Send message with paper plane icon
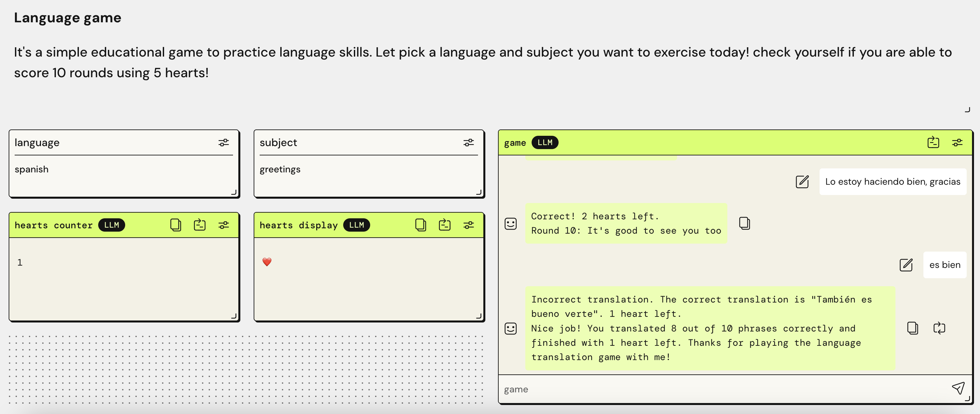Viewport: 980px width, 414px height. 958,388
